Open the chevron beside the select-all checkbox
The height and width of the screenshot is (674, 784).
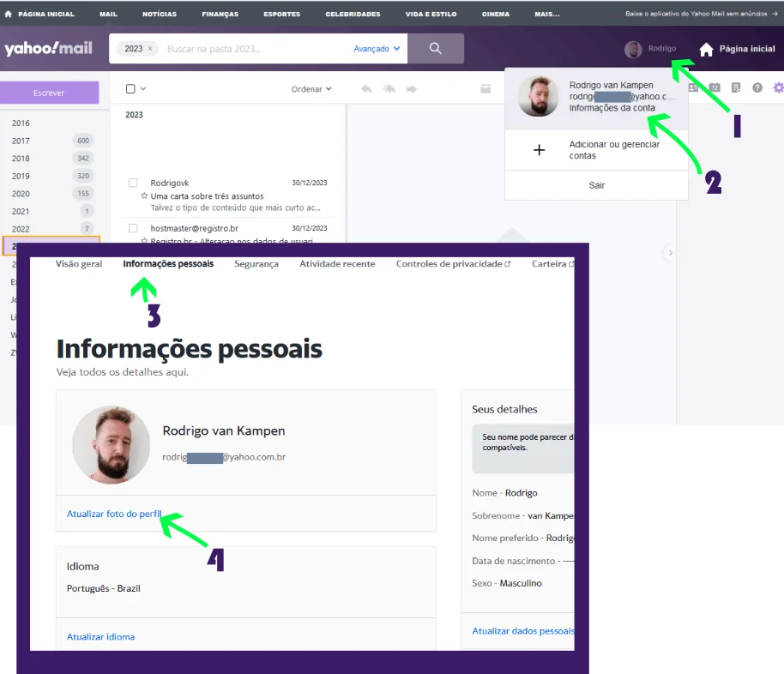click(143, 88)
